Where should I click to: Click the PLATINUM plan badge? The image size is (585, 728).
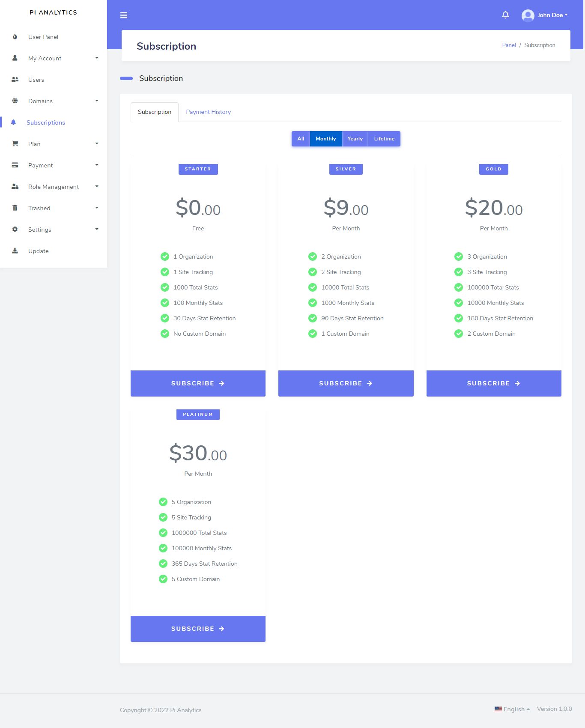click(x=198, y=415)
